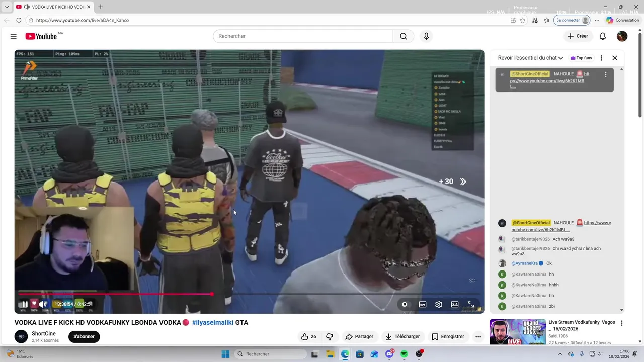Enter fullscreen mode in the player
Screen dimensions: 644x362
pyautogui.click(x=471, y=304)
